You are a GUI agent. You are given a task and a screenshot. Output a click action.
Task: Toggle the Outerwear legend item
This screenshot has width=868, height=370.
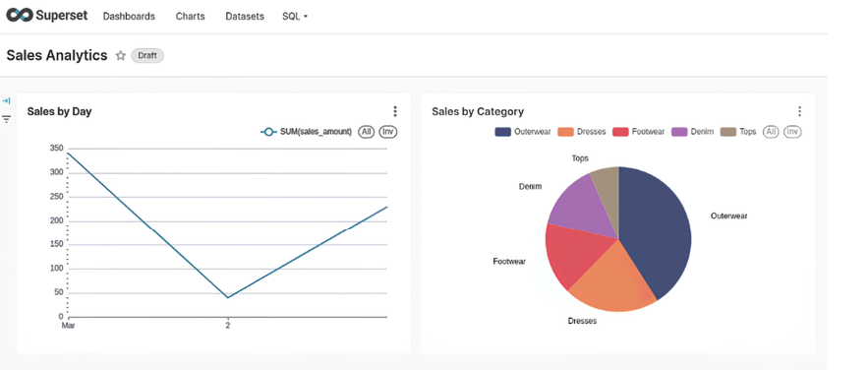[x=523, y=132]
